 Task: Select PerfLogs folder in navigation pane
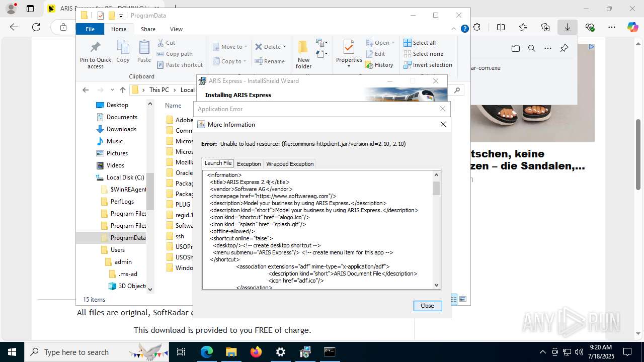click(122, 202)
